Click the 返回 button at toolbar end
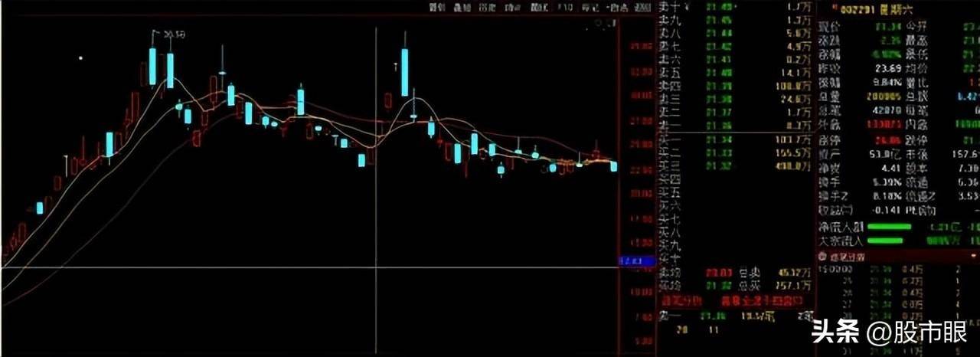 coord(642,8)
